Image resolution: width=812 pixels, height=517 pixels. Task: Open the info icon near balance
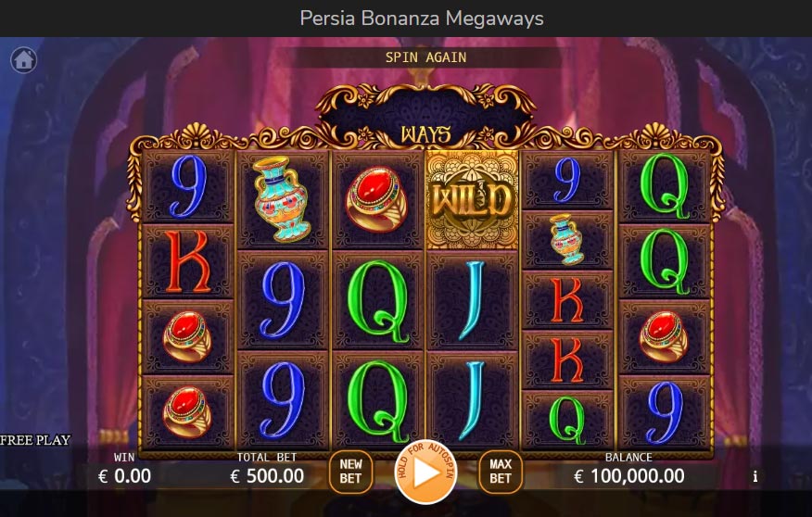(x=755, y=476)
